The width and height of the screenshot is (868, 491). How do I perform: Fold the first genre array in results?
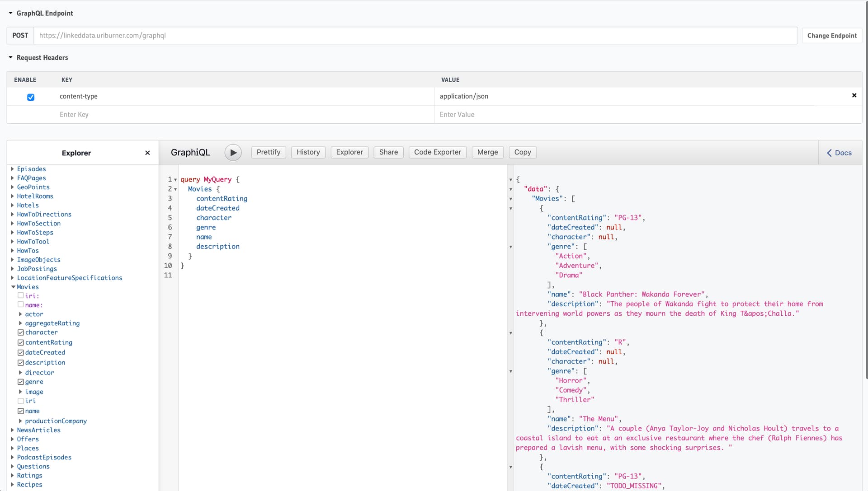point(511,247)
